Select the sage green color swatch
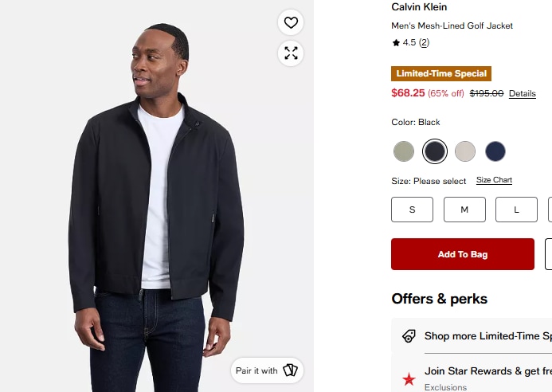The image size is (552, 392). tap(403, 151)
